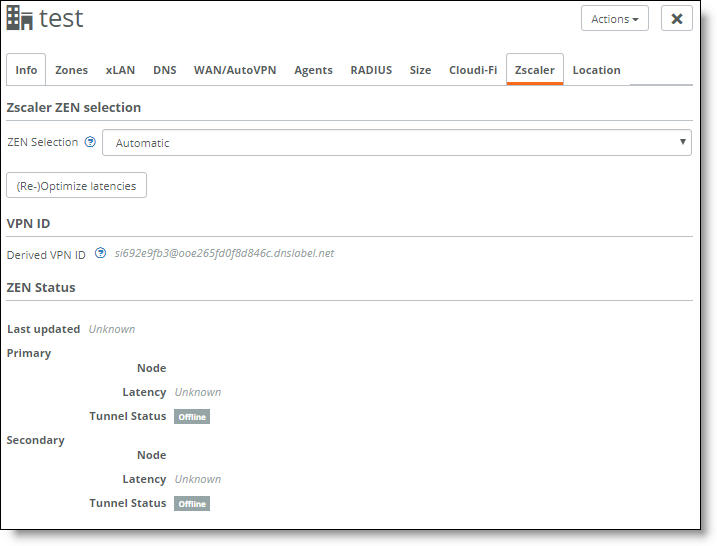This screenshot has width=717, height=546.
Task: Open help icon next to ZEN Selection
Action: point(90,142)
